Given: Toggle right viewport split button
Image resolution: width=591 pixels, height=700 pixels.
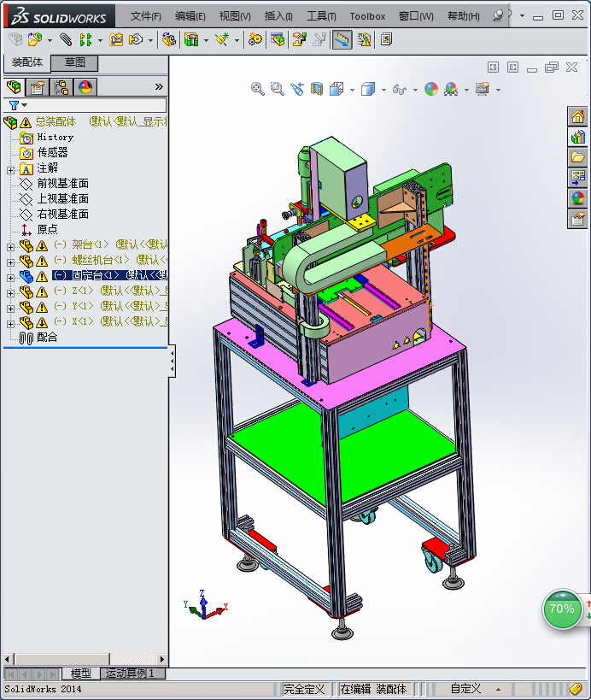Looking at the screenshot, I should point(512,68).
